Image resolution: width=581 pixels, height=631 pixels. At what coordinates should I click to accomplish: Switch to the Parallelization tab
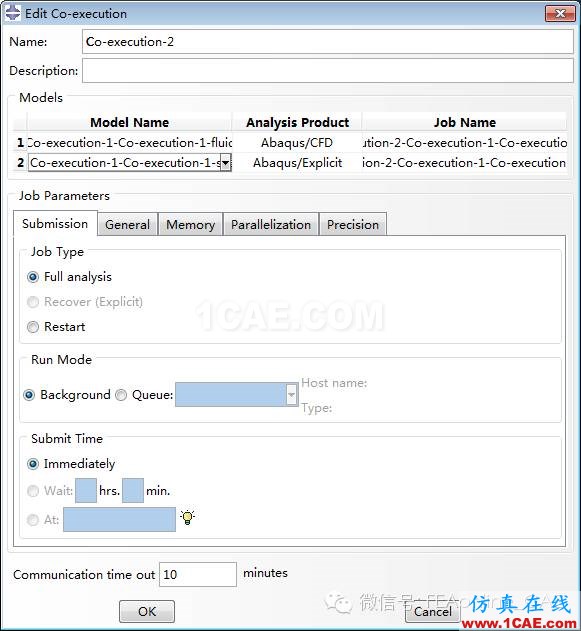pos(271,225)
